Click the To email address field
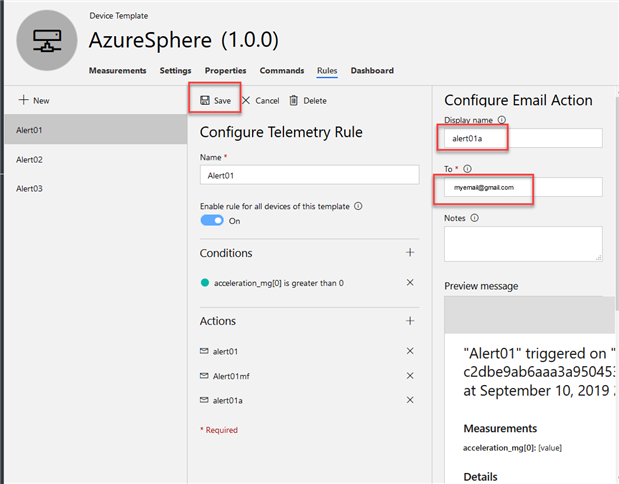The height and width of the screenshot is (484, 619). tap(523, 187)
